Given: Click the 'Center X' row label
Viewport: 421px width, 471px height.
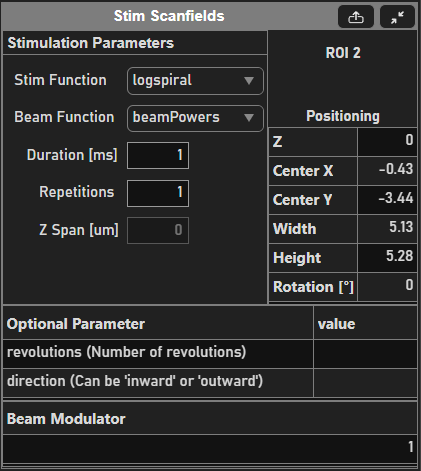Looking at the screenshot, I should coord(303,171).
